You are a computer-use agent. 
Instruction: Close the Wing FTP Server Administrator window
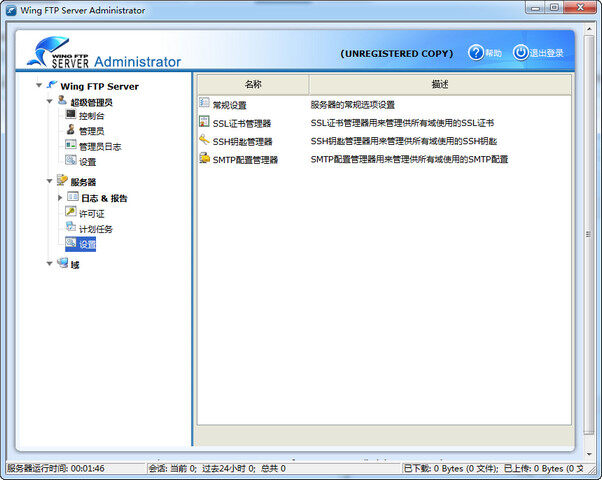(581, 8)
